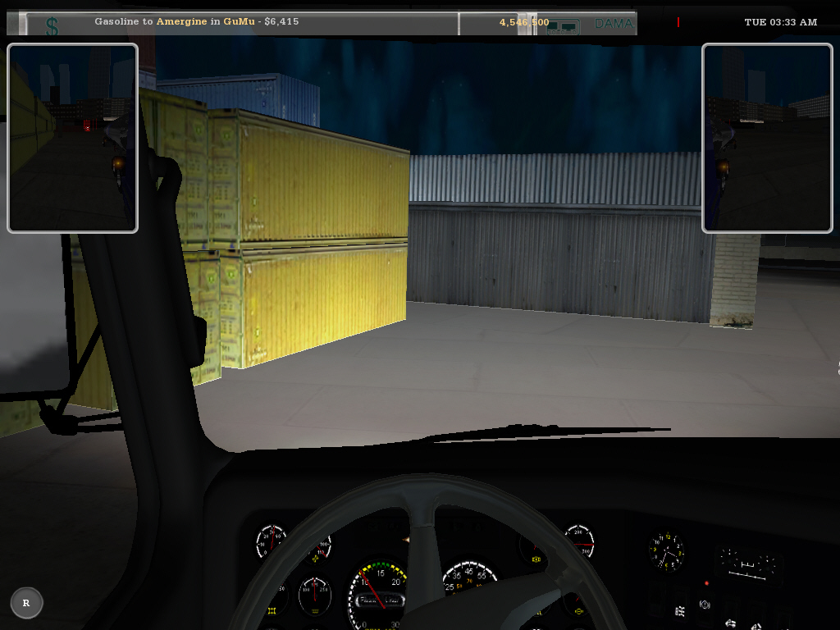
Task: Click the round R gear indicator
Action: [x=26, y=603]
